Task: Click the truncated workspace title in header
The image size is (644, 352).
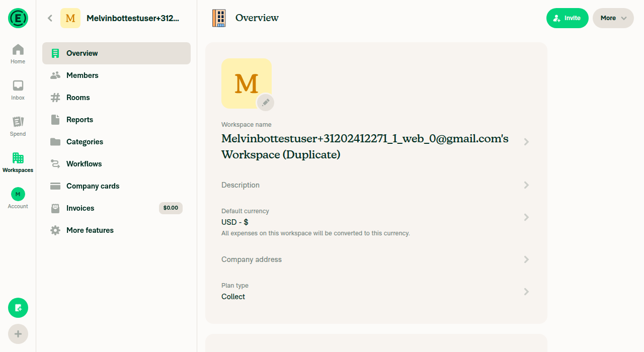Action: click(x=133, y=18)
